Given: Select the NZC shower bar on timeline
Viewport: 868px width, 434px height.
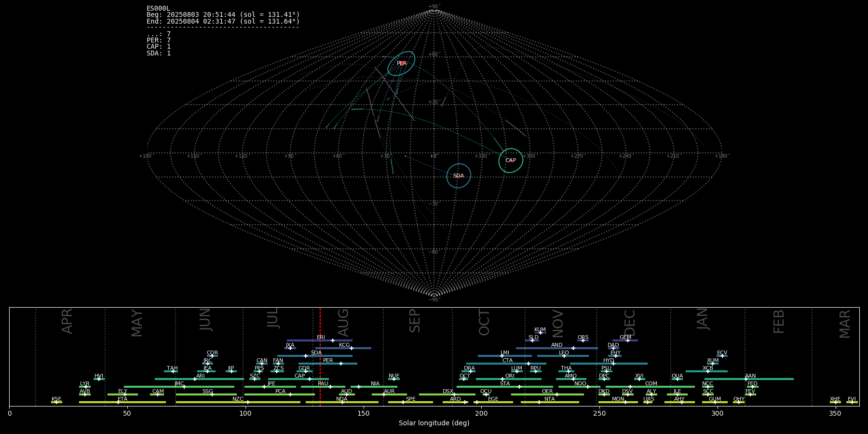Looking at the screenshot, I should pos(238,402).
